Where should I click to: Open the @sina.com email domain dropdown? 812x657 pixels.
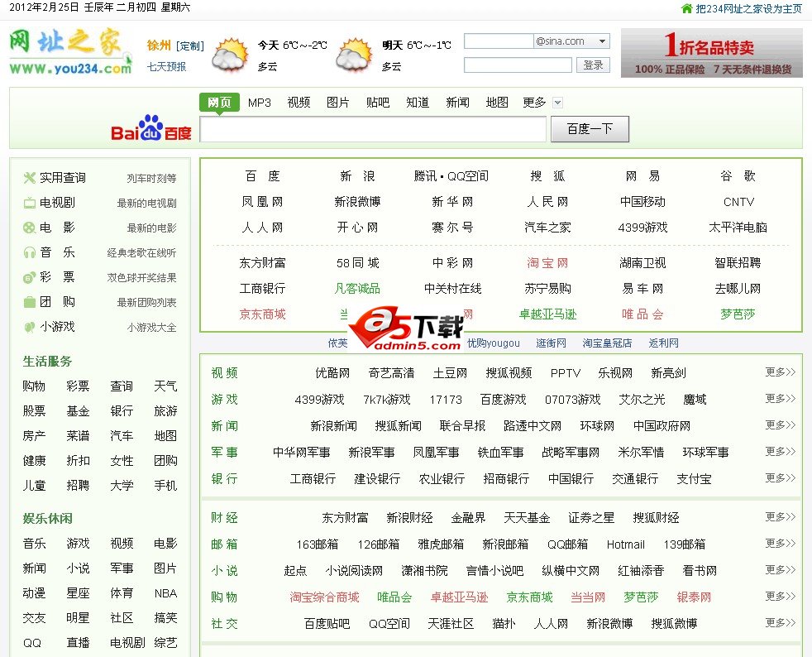coord(602,41)
